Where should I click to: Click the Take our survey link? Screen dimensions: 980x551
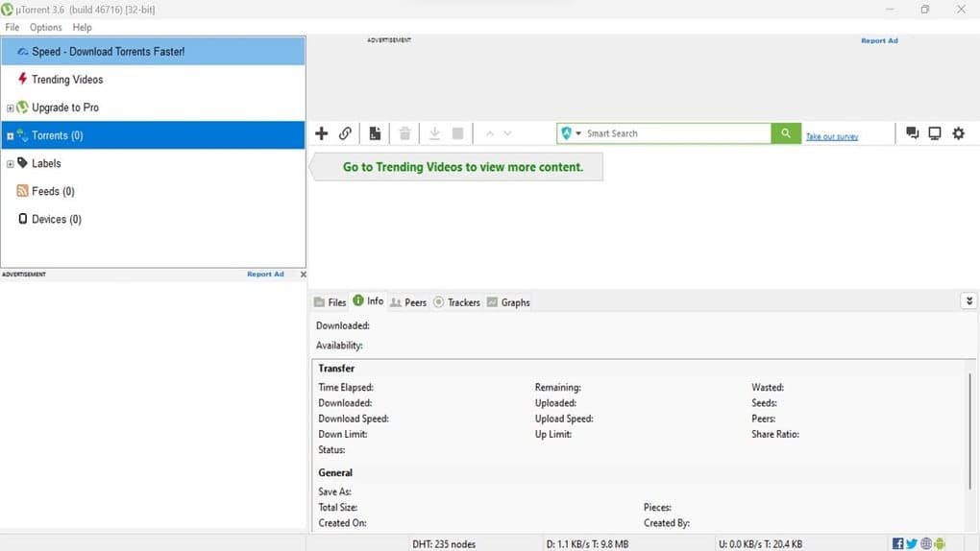(x=832, y=136)
